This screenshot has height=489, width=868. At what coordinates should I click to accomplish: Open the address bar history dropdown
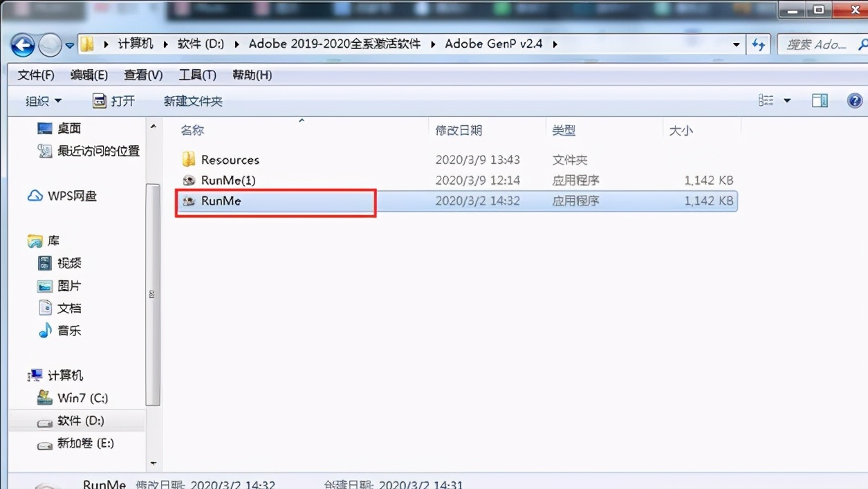pos(736,43)
